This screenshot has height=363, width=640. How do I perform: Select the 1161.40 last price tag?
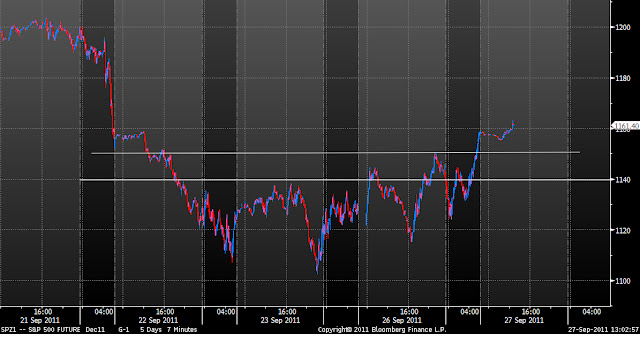pyautogui.click(x=627, y=126)
